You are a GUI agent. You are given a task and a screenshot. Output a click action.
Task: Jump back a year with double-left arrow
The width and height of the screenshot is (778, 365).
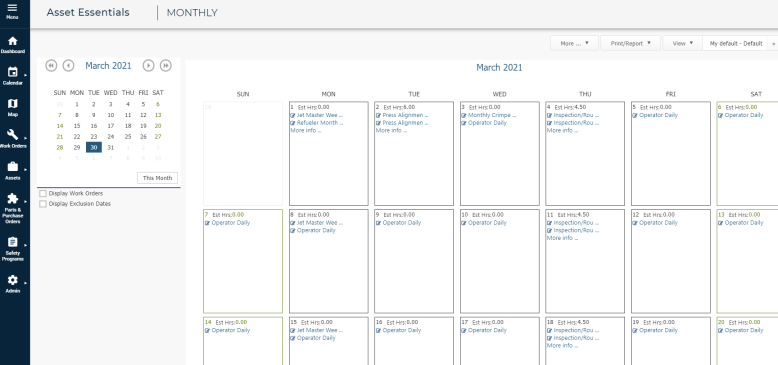pyautogui.click(x=51, y=65)
